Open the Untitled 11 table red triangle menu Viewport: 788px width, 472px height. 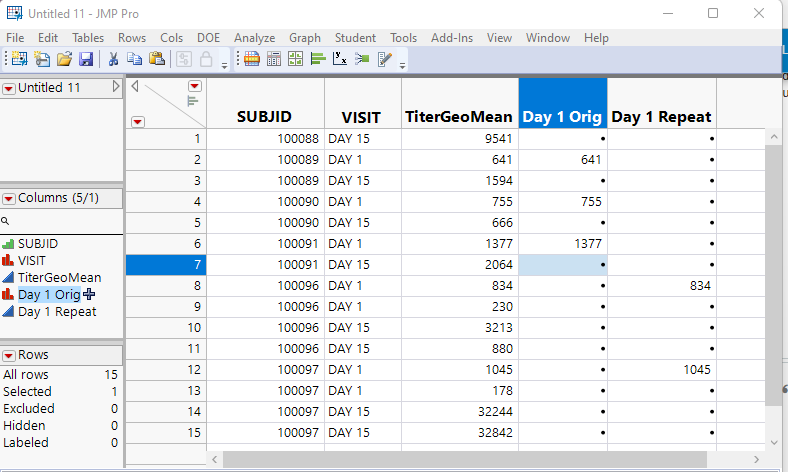(x=9, y=89)
